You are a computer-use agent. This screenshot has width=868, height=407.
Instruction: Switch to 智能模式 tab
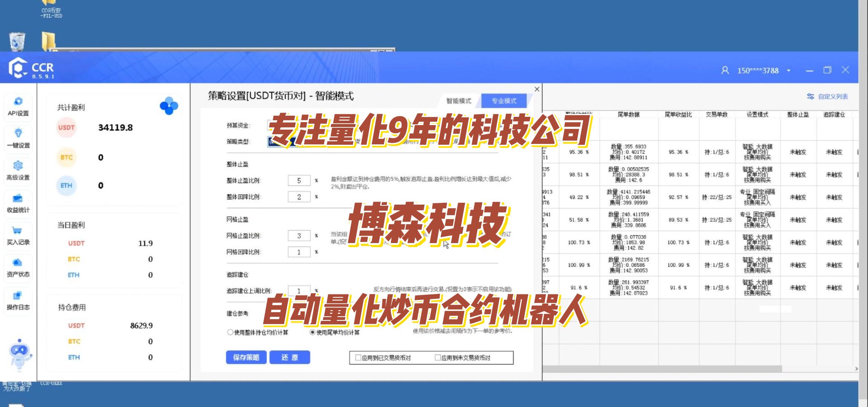click(458, 101)
